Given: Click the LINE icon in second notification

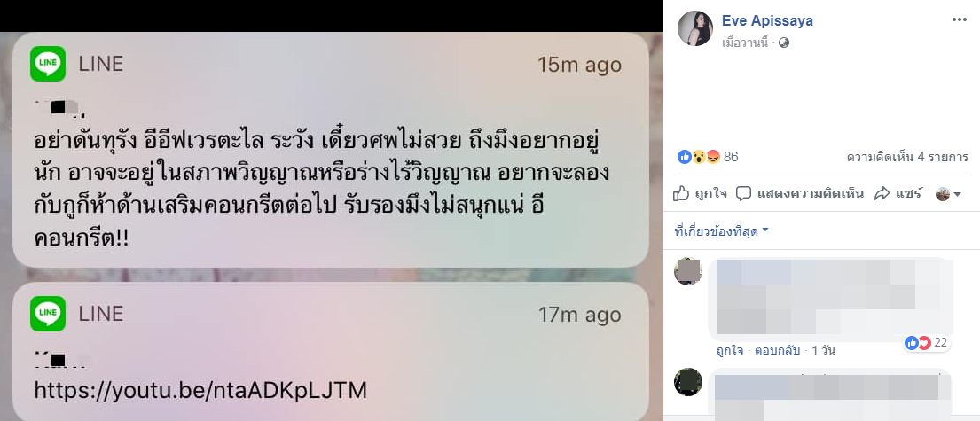Looking at the screenshot, I should tap(48, 314).
